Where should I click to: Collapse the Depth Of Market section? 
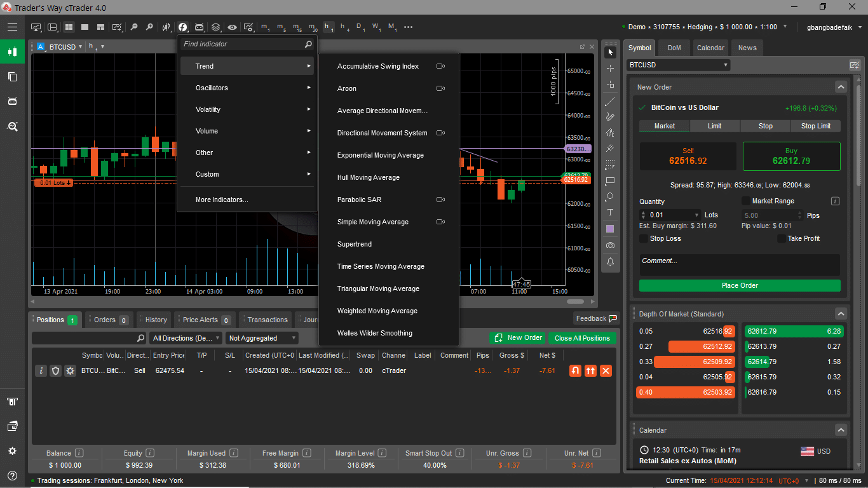coord(841,314)
